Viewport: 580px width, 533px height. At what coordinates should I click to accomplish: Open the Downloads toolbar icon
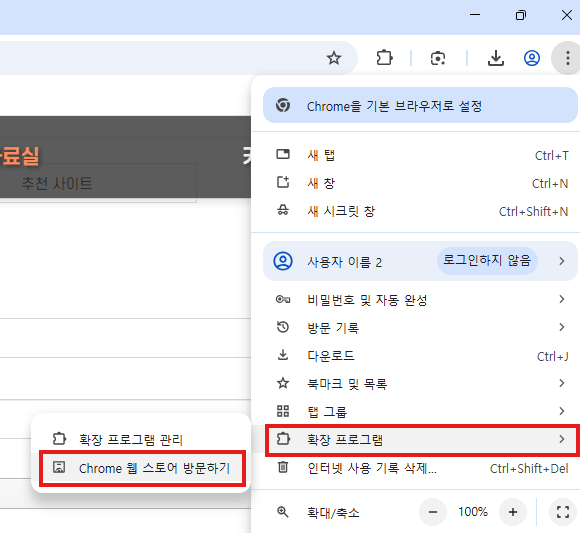pos(496,58)
